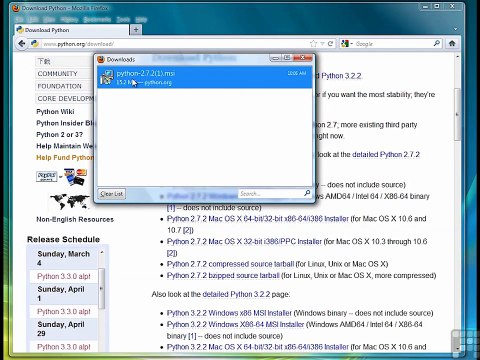Click footnote [1] before 'does not include source'
The image size is (480, 360).
[x=171, y=208]
